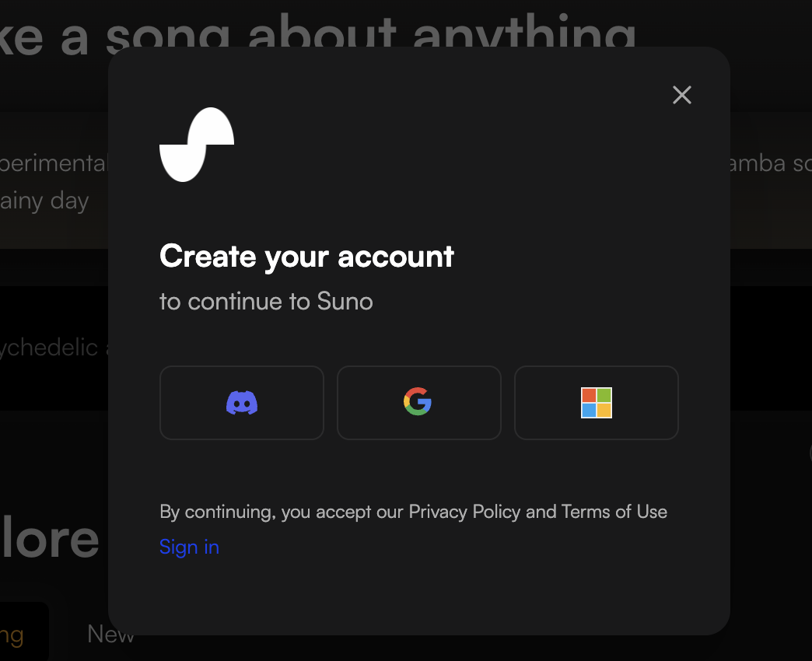Click the white Suno wave logo

[x=197, y=145]
